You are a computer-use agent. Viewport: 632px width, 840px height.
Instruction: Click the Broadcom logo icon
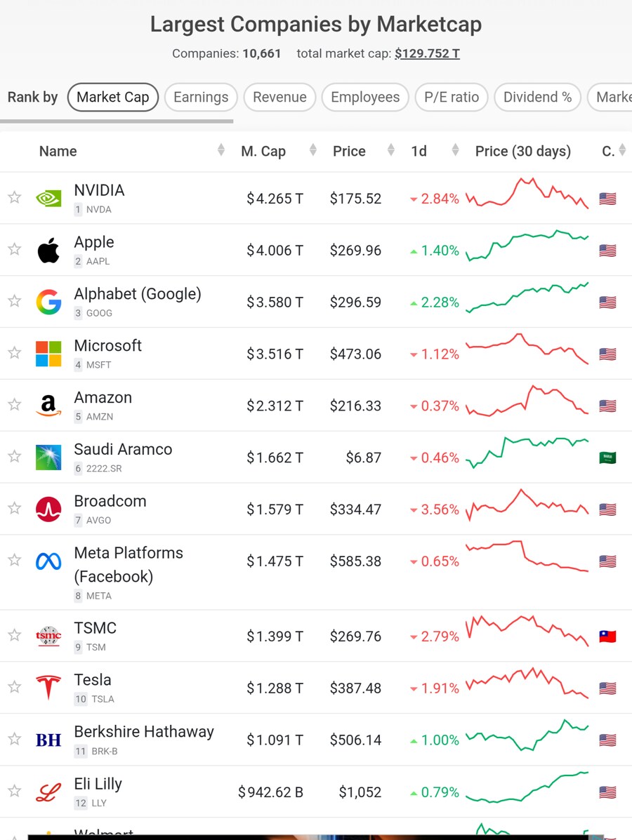[x=48, y=509]
